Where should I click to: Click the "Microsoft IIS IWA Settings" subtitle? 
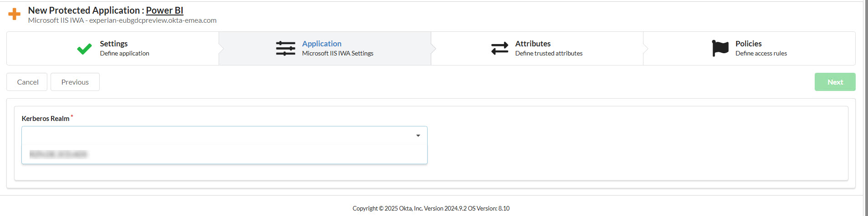click(337, 53)
